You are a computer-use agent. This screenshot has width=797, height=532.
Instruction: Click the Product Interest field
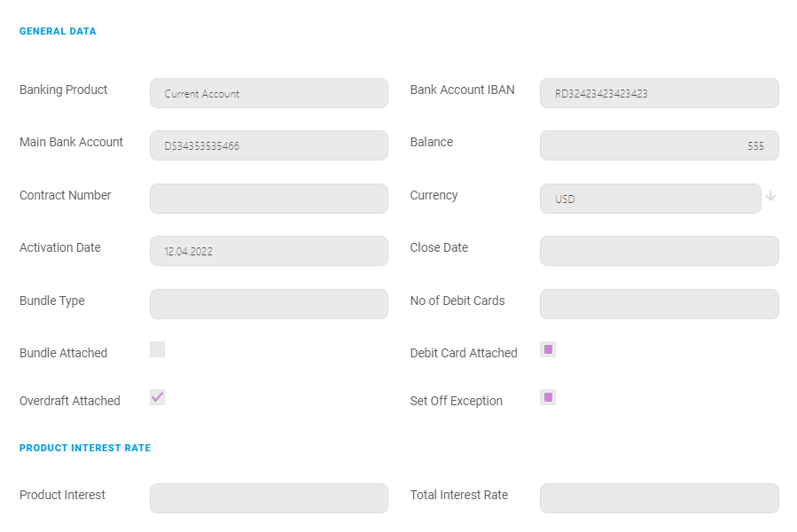(x=269, y=498)
